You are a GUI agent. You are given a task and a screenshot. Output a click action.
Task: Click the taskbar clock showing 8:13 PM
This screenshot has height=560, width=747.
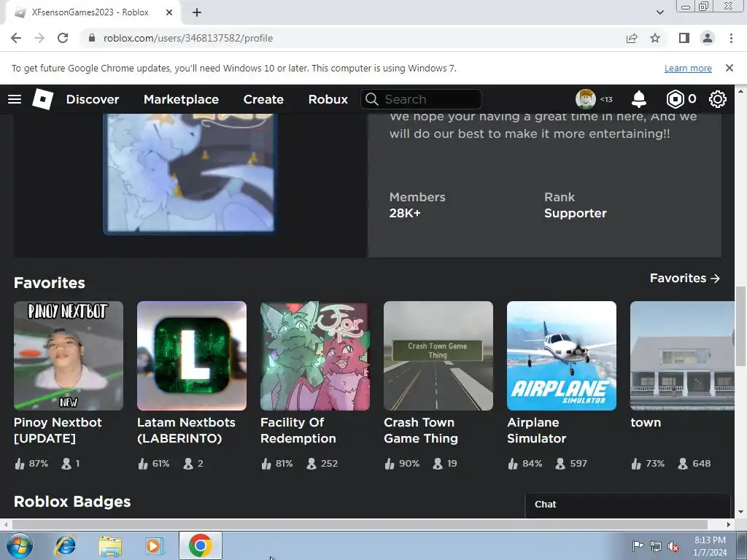point(710,546)
